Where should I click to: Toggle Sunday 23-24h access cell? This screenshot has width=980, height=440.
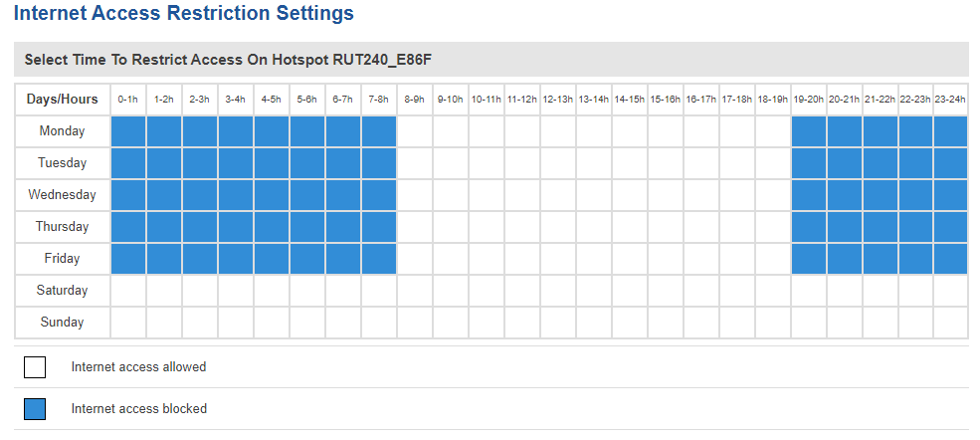click(x=950, y=323)
